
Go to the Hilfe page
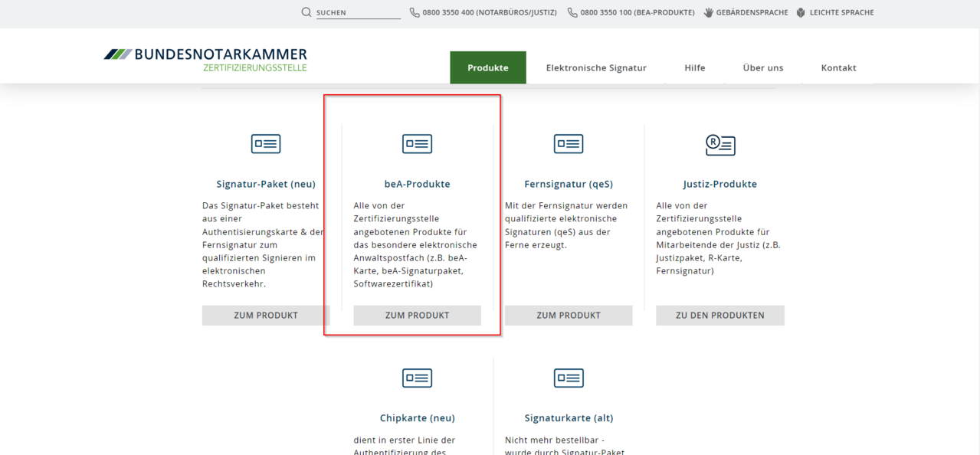click(694, 67)
